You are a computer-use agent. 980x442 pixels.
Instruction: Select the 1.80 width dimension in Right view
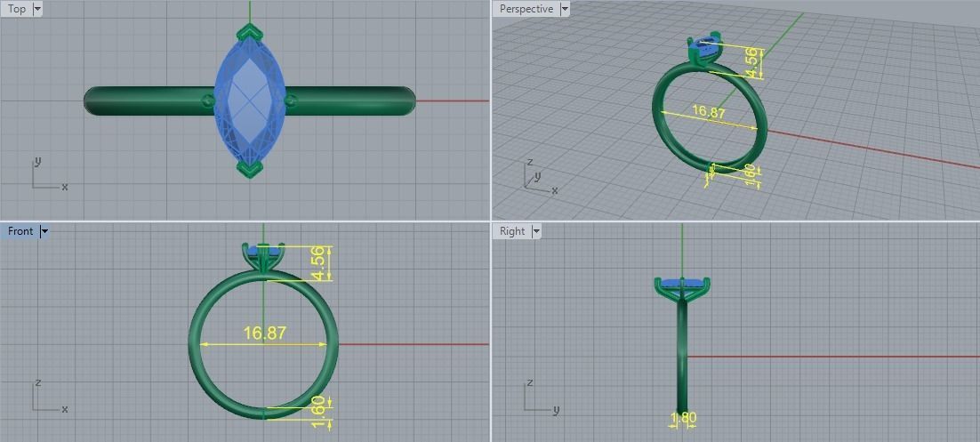[x=683, y=417]
